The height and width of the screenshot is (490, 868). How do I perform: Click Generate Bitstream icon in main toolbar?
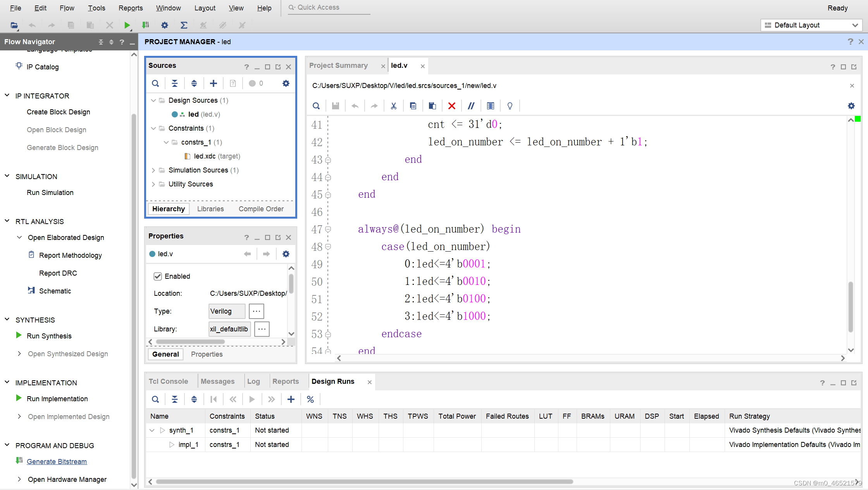point(146,25)
